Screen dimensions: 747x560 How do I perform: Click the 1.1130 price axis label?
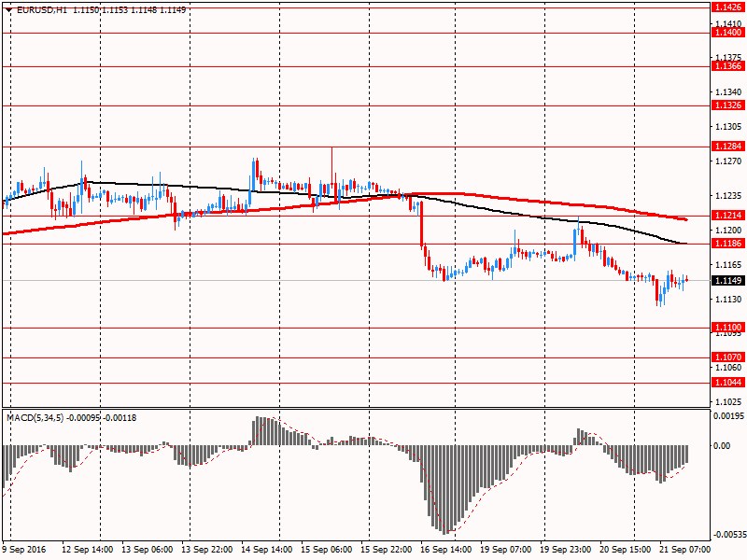(728, 299)
